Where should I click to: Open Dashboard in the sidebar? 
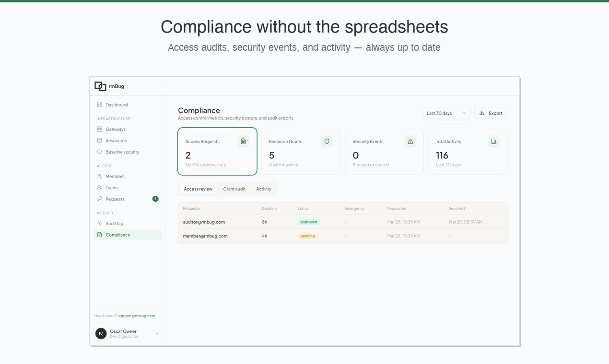[128, 105]
